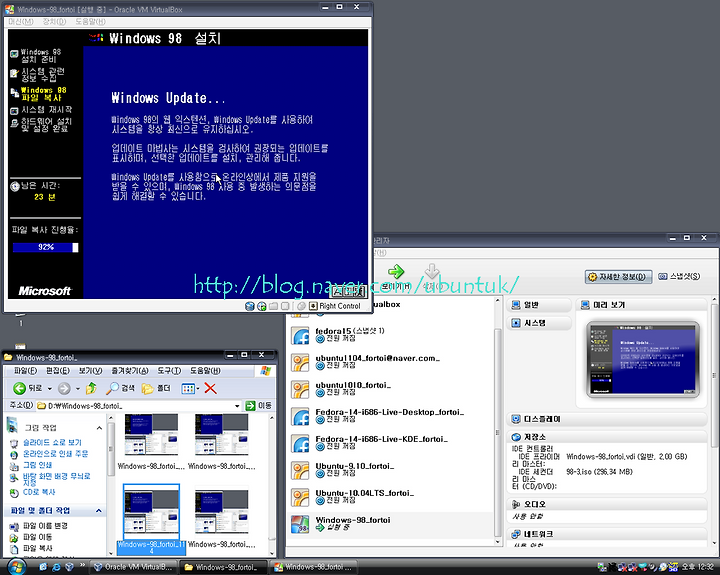Image resolution: width=720 pixels, height=575 pixels.
Task: Expand the 디스플레이 section header
Action: 607,419
